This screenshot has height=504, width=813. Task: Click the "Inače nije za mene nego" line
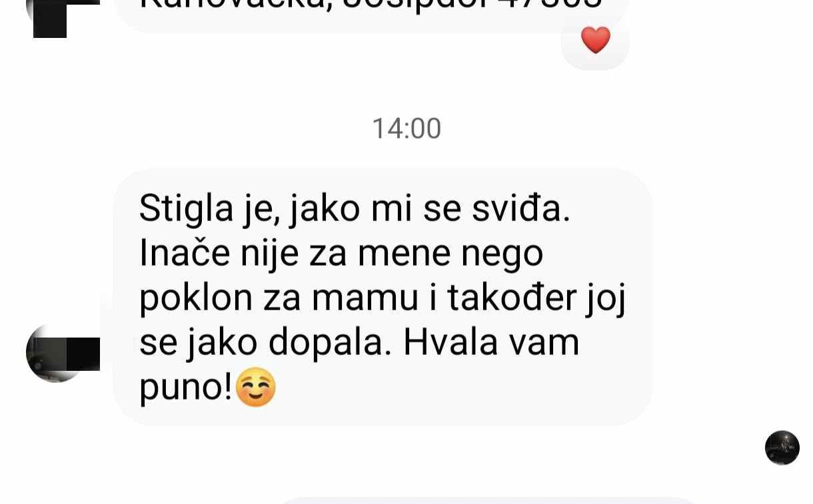341,254
